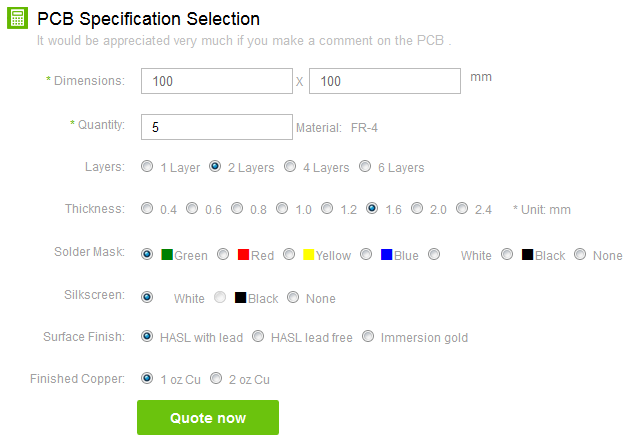Click the green solder mask swatch
632x448 pixels.
pos(167,255)
